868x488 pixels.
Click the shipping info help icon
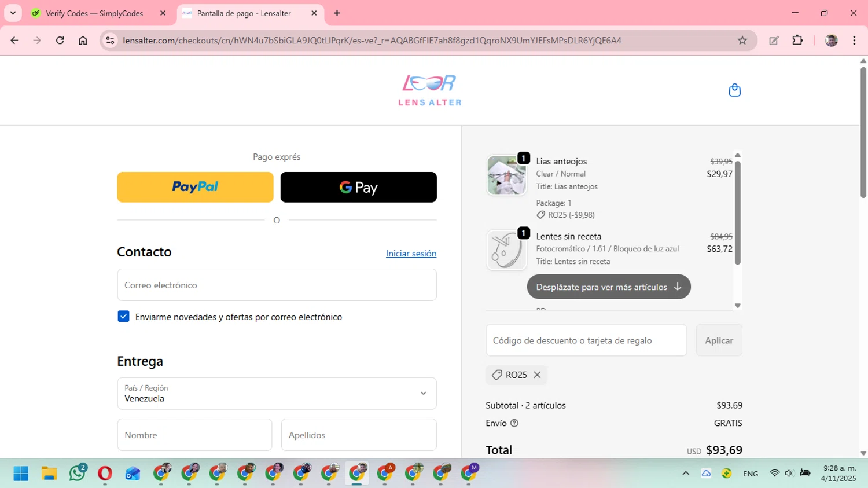[514, 423]
